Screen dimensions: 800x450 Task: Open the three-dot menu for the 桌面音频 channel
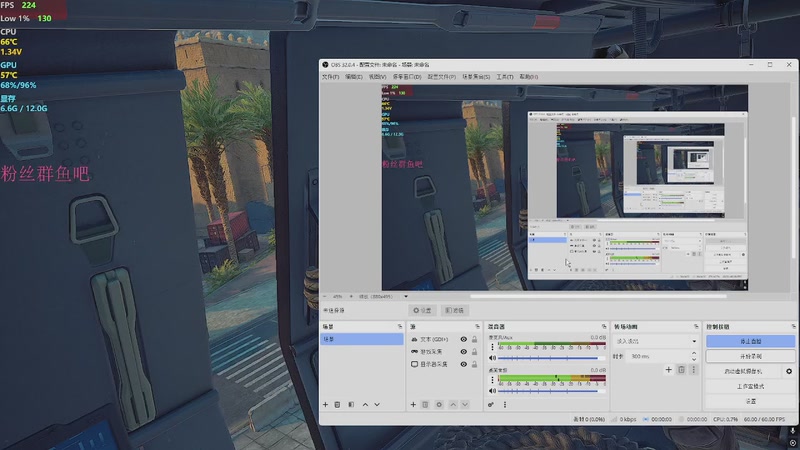492,380
